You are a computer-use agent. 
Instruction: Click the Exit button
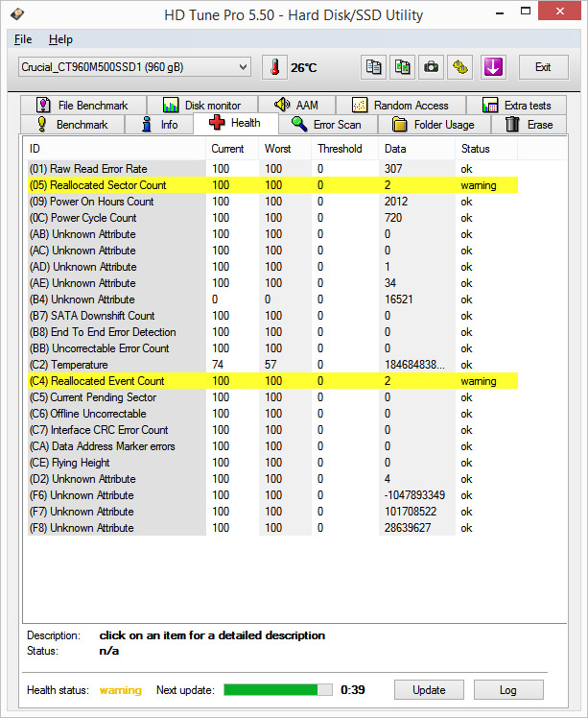point(543,67)
